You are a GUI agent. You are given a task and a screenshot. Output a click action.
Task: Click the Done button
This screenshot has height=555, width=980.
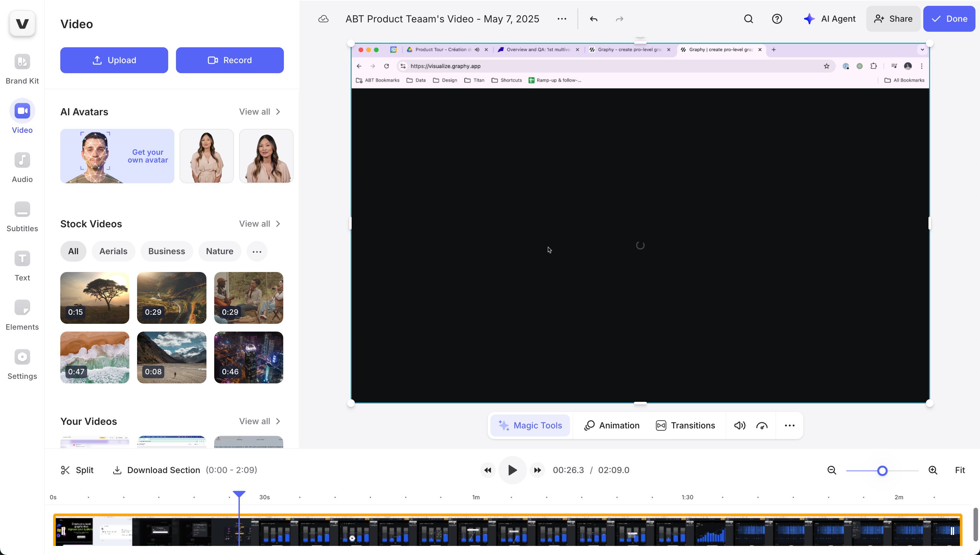point(949,19)
